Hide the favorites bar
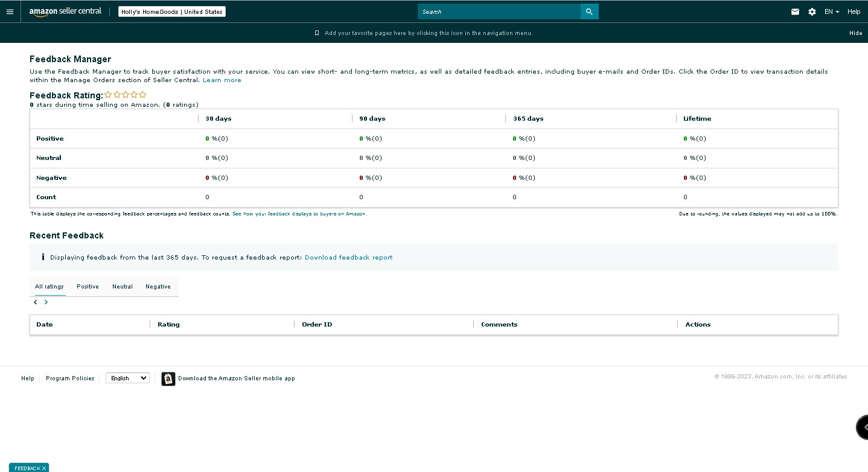This screenshot has width=868, height=472. coord(855,33)
